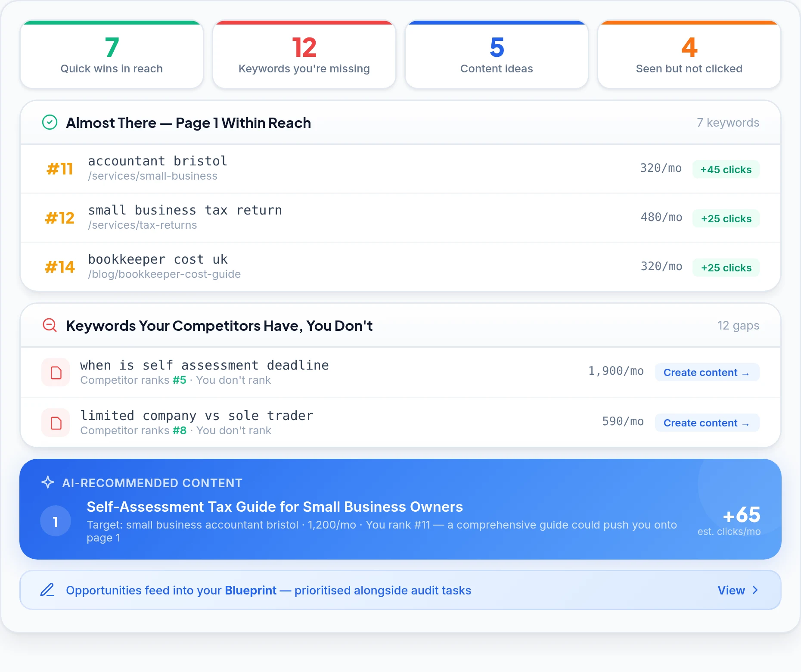Image resolution: width=801 pixels, height=672 pixels.
Task: Click the /services/small-business page path
Action: [153, 176]
